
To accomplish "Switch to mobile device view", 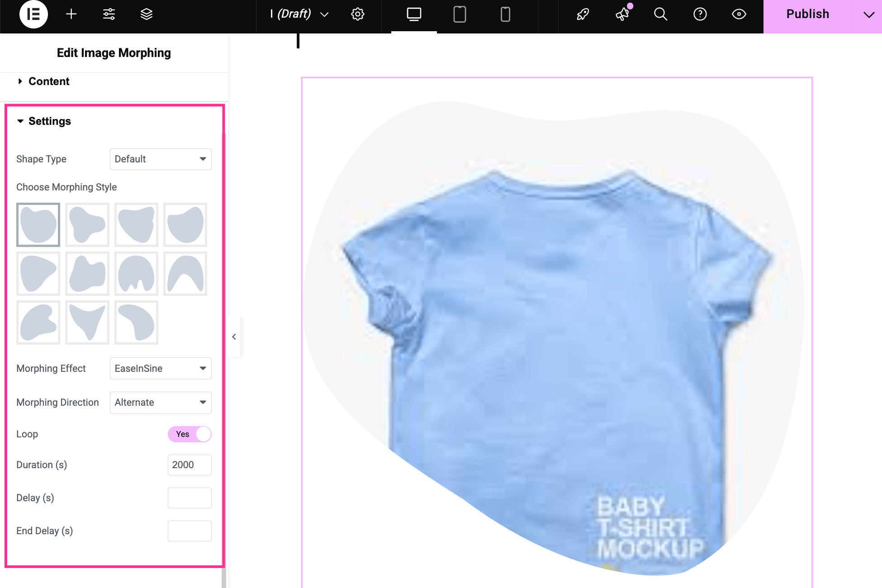I will coord(505,14).
